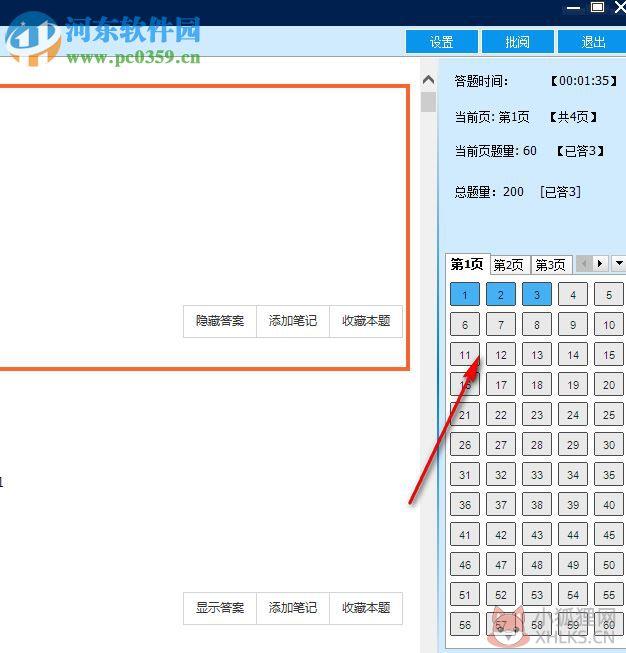Image resolution: width=626 pixels, height=653 pixels.
Task: Select question 25
Action: 609,415
